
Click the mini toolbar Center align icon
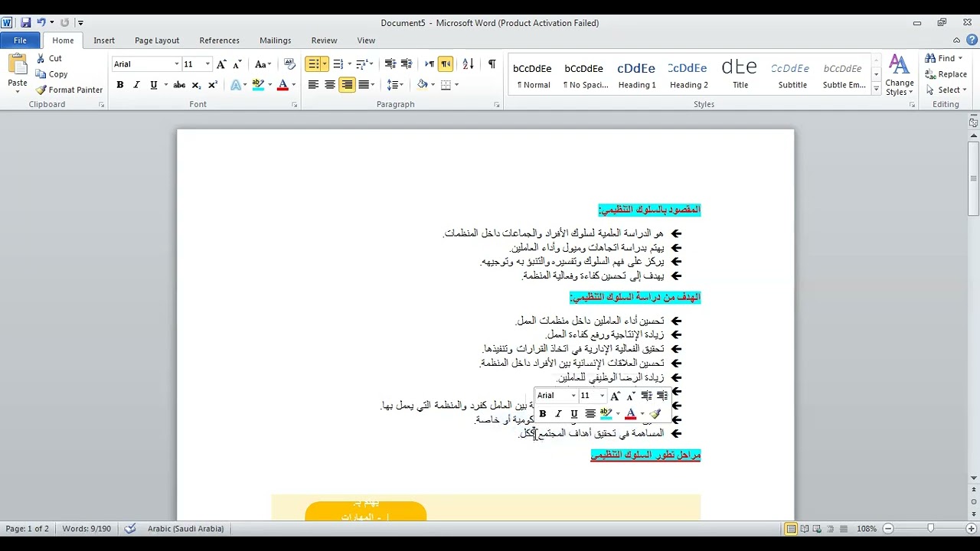[590, 414]
